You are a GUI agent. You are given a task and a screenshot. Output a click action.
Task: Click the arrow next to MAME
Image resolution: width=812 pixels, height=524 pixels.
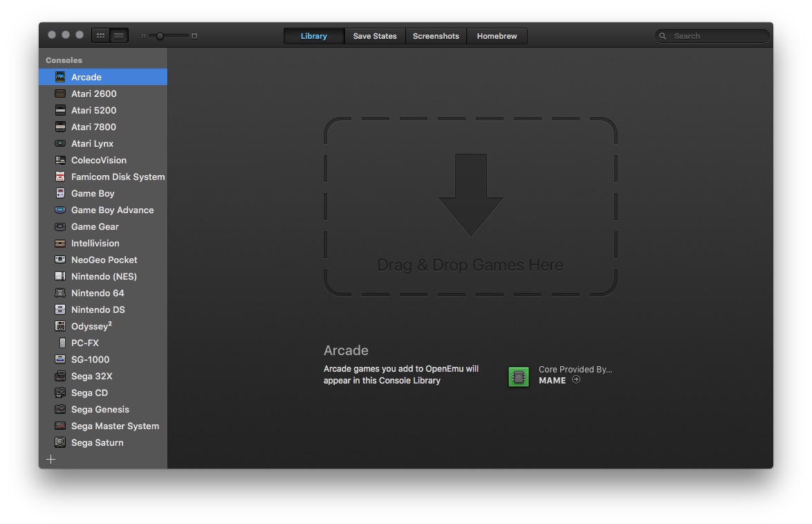(x=576, y=380)
